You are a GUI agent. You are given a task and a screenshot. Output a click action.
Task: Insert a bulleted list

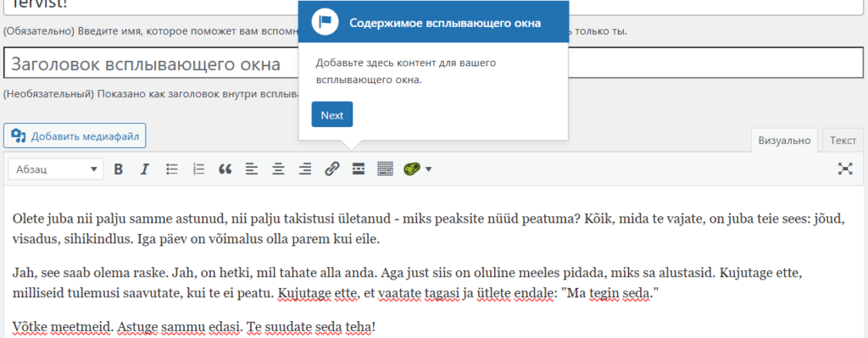(x=172, y=169)
